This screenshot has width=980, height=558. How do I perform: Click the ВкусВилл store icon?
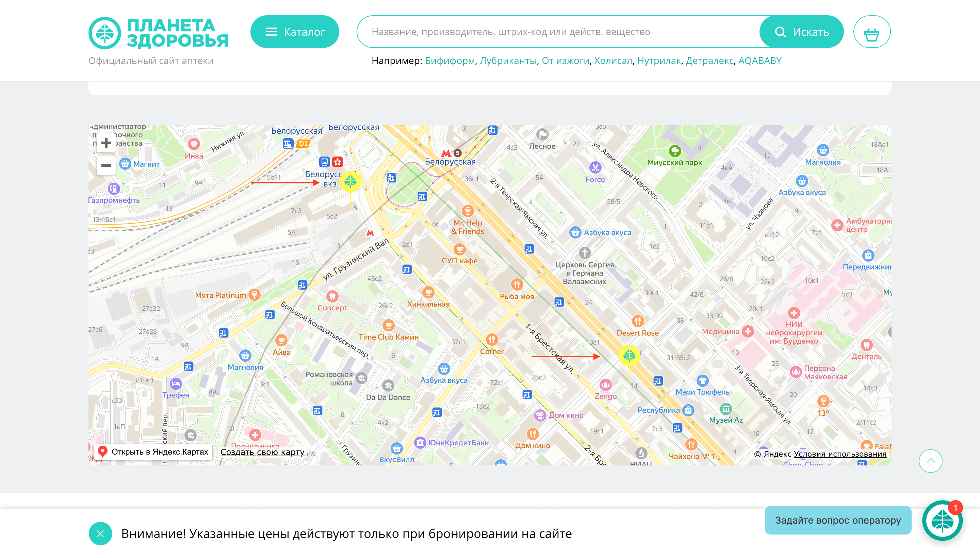point(396,448)
